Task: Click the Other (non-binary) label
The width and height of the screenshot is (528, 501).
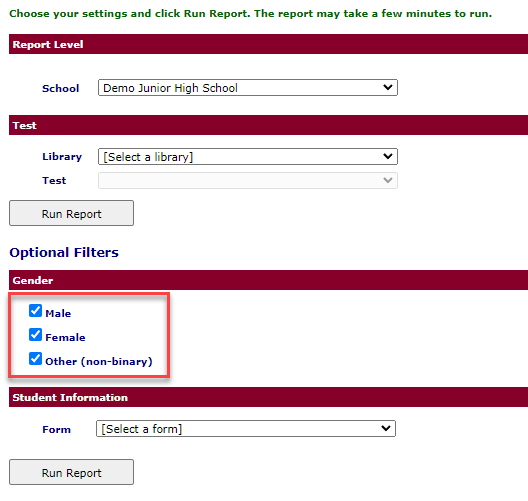Action: coord(99,361)
